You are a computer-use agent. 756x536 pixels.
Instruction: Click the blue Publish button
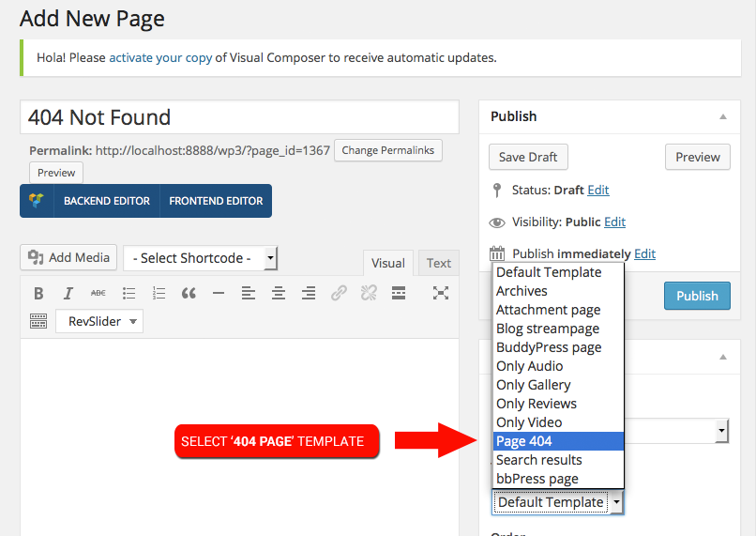(x=697, y=296)
